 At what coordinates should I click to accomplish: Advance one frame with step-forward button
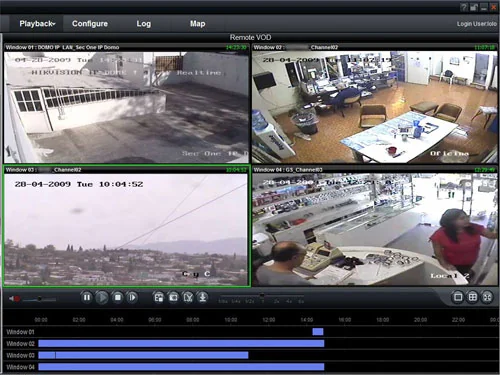pos(132,297)
